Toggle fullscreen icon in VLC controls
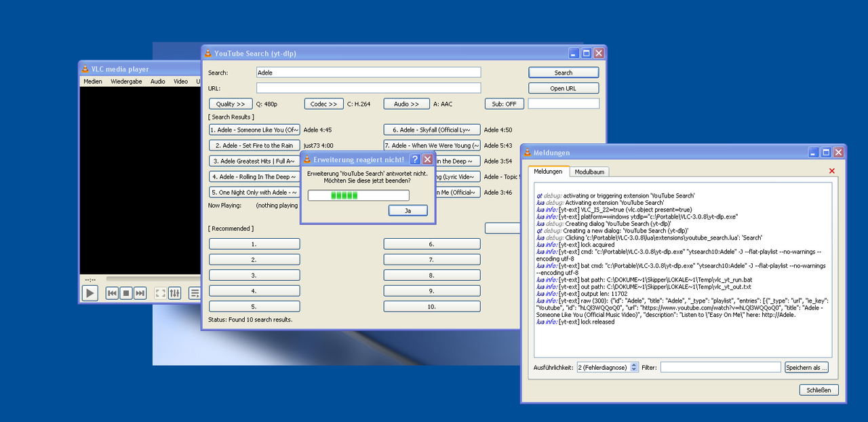This screenshot has width=868, height=422. [x=161, y=293]
